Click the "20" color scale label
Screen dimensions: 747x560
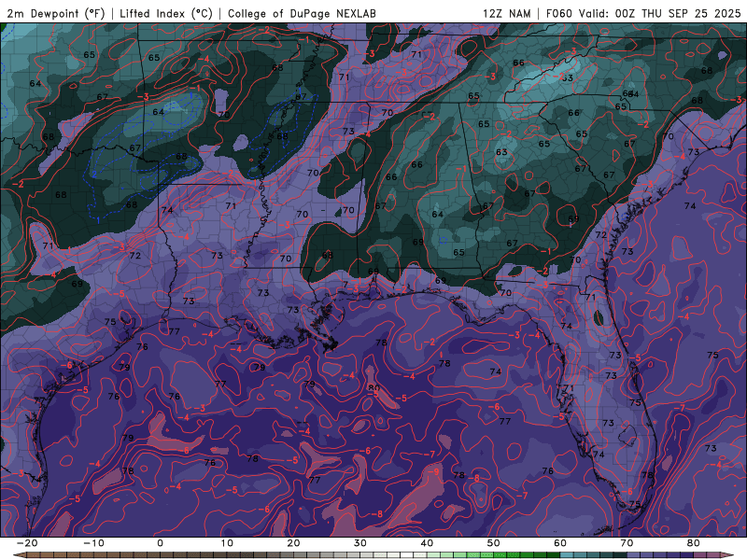293,543
